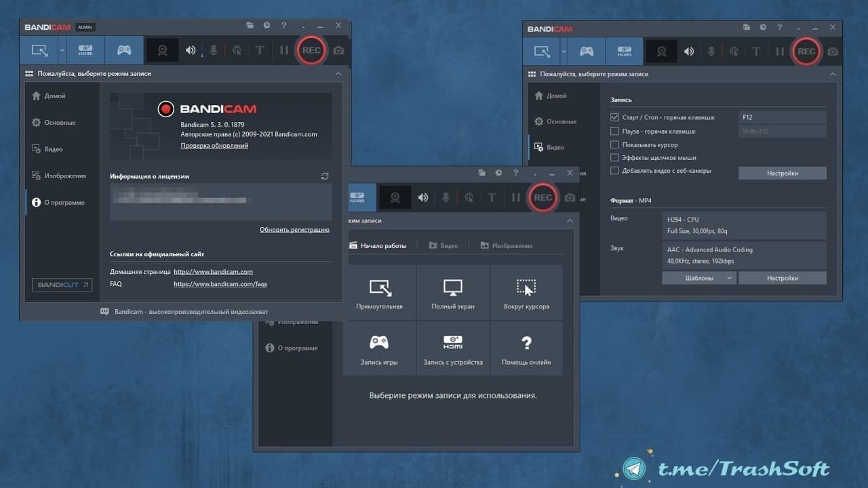
Task: Enable Эффекты щелчков мыши checkbox
Action: click(615, 158)
